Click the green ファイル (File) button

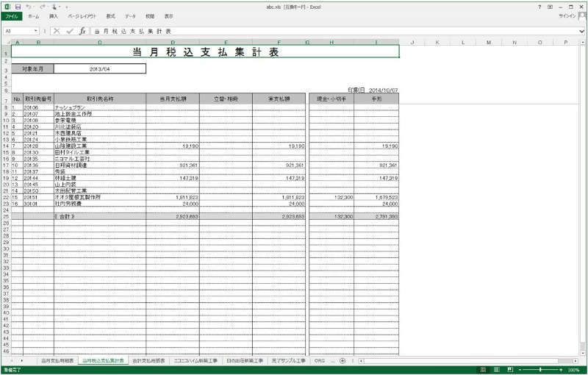12,15
